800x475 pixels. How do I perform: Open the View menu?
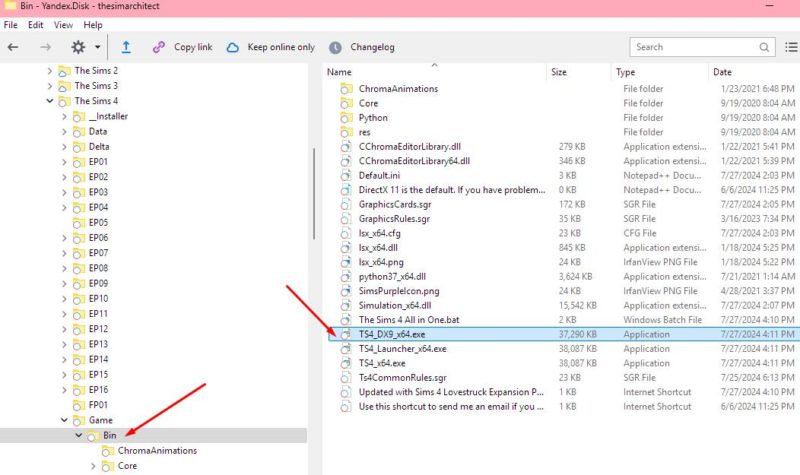(x=63, y=24)
